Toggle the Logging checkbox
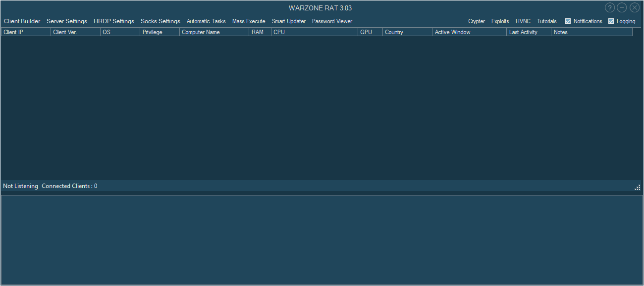Viewport: 644px width, 286px height. coord(611,21)
